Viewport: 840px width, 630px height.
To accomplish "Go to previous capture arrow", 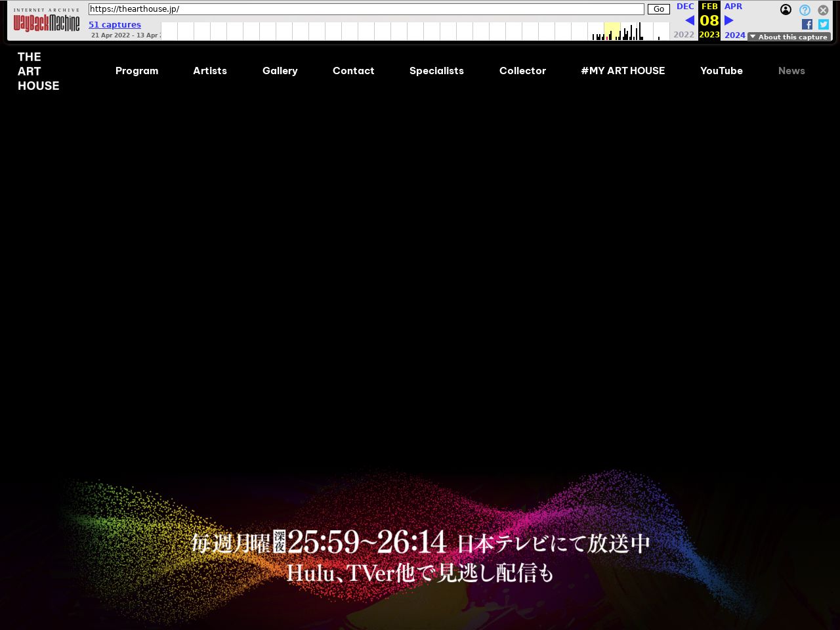I will [x=689, y=20].
